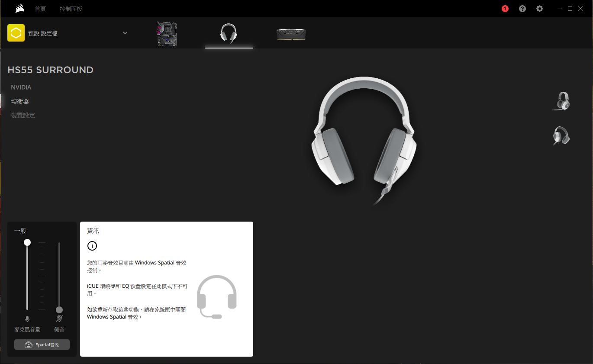593x364 pixels.
Task: Open iCUE settings gear
Action: tap(540, 9)
